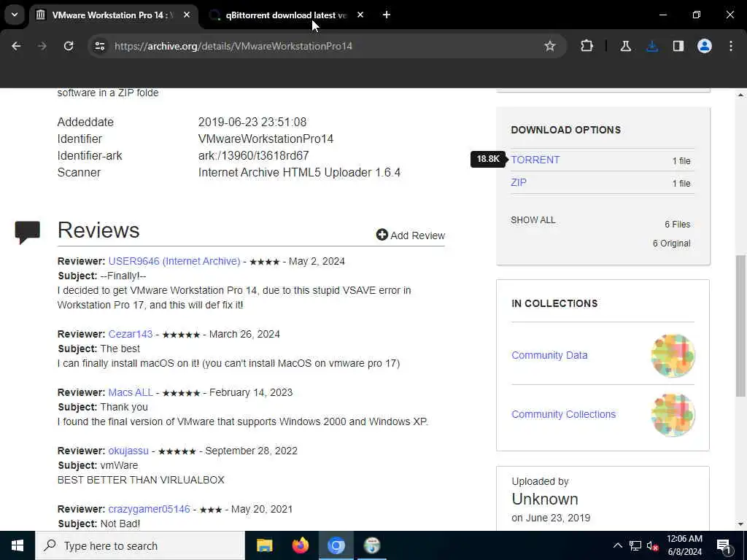Viewport: 747px width, 560px height.
Task: Open the Windows Start menu
Action: (x=18, y=545)
